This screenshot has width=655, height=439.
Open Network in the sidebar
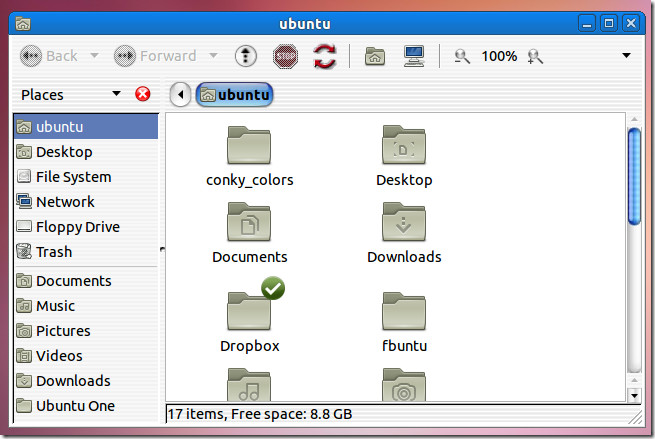(x=86, y=202)
